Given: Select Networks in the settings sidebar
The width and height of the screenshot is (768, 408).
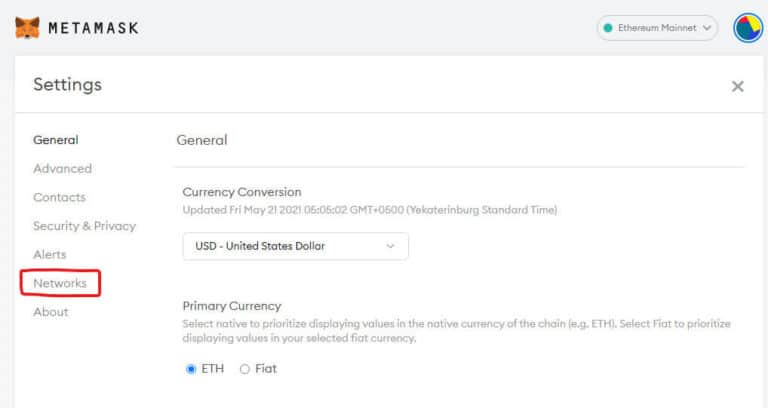Looking at the screenshot, I should pos(60,283).
